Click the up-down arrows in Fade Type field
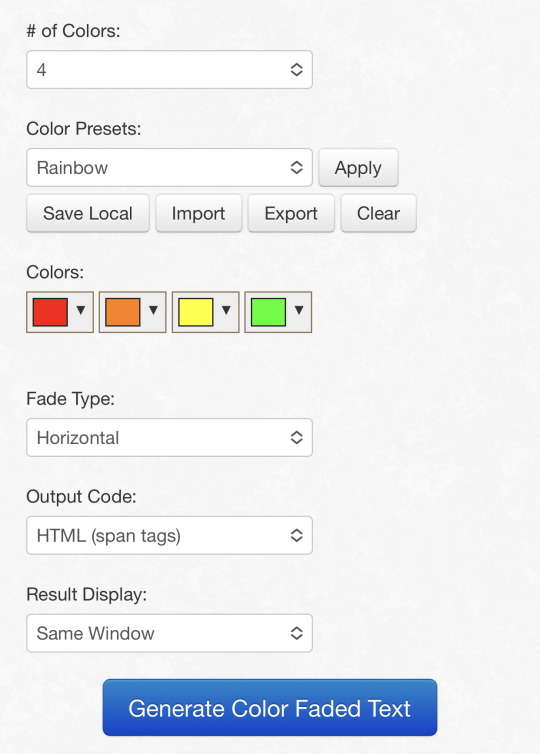The image size is (540, 754). (297, 437)
